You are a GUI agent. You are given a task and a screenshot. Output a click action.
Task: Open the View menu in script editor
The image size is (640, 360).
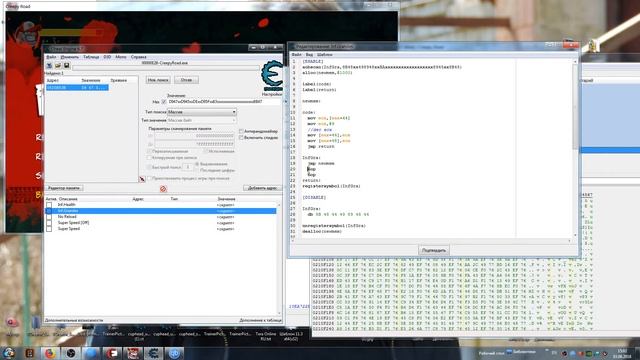(x=309, y=55)
